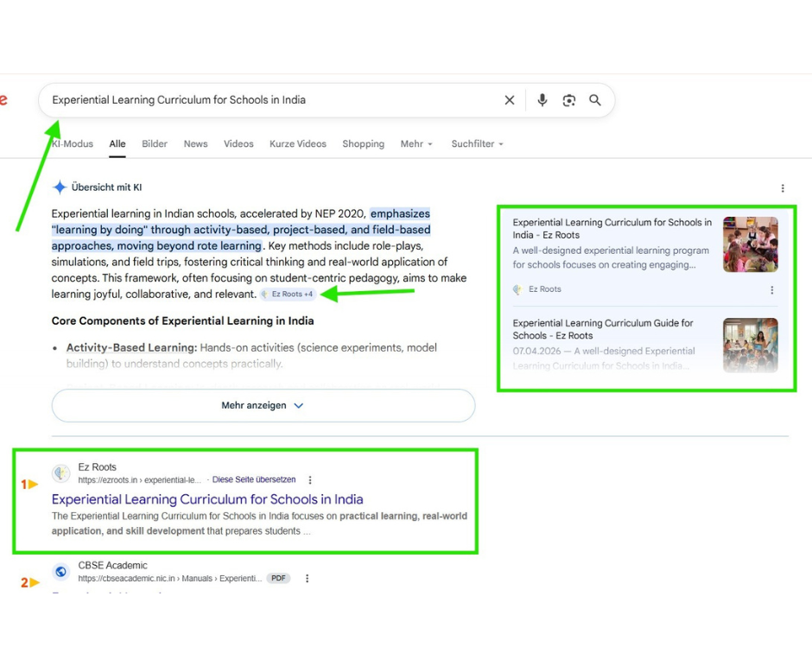Open AI overview three-dot options menu
The height and width of the screenshot is (666, 812).
tap(783, 188)
